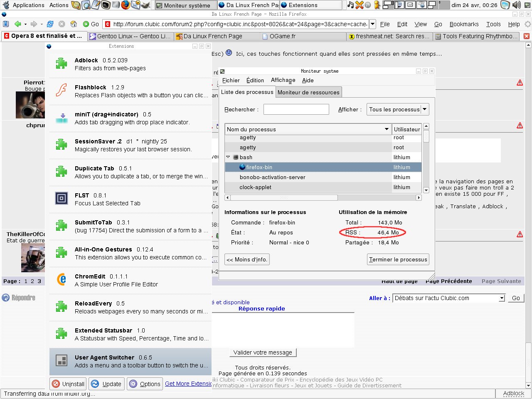Select the clock-applet process row
This screenshot has height=399, width=532.
323,187
